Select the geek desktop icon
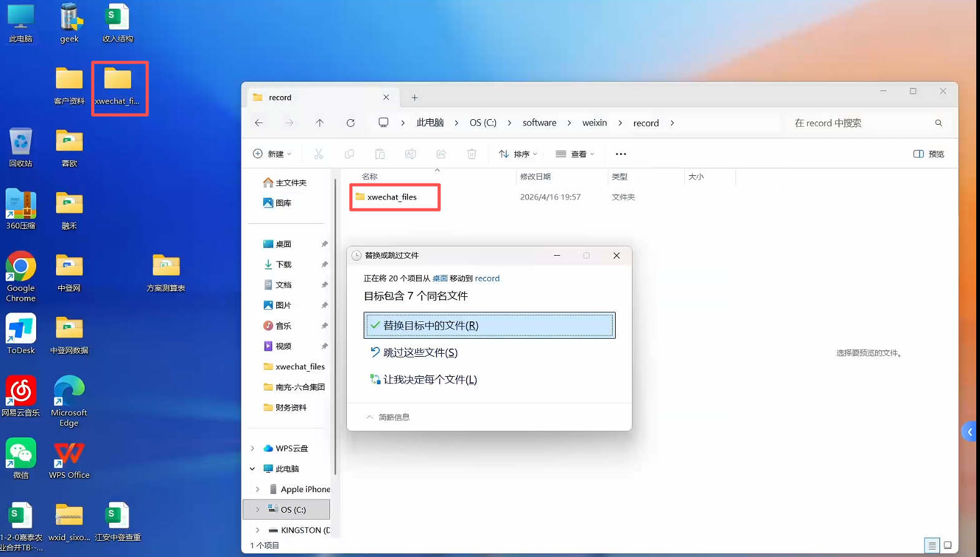This screenshot has width=980, height=557. (x=69, y=23)
